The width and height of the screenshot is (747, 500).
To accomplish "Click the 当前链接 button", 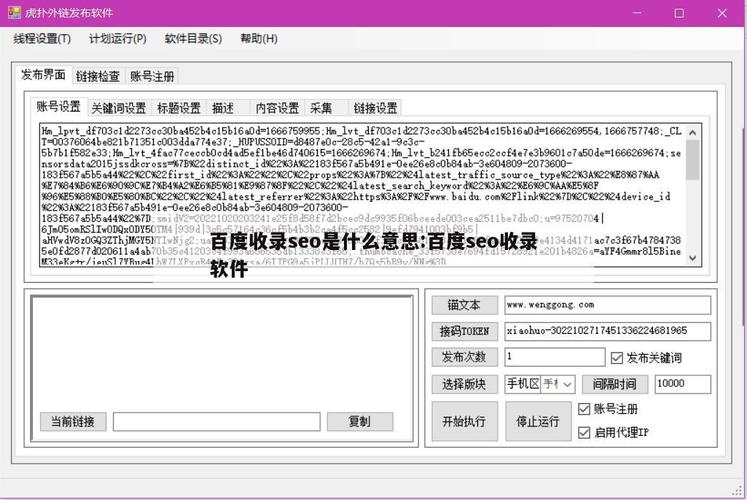I will (73, 421).
